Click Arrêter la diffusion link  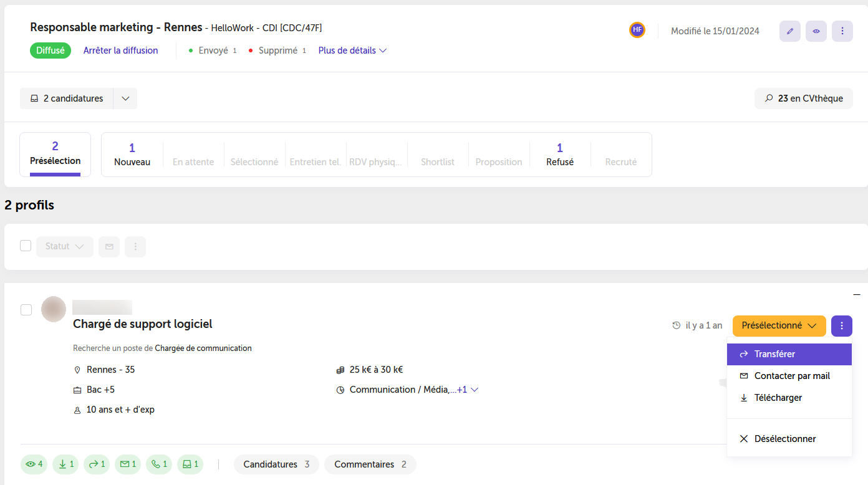tap(121, 50)
